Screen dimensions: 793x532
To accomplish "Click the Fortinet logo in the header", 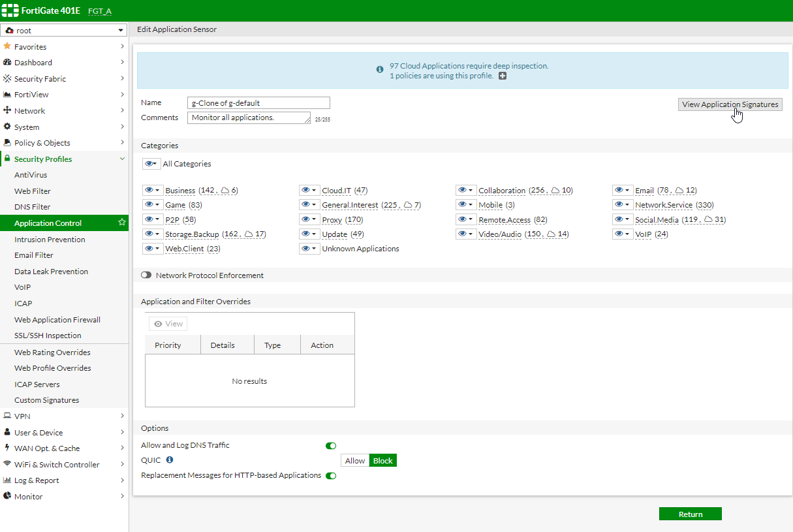I will tap(11, 10).
